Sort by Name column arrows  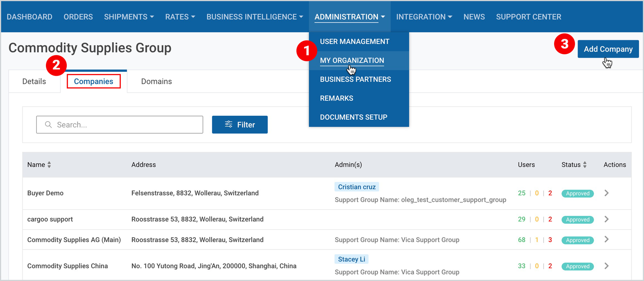(x=49, y=165)
